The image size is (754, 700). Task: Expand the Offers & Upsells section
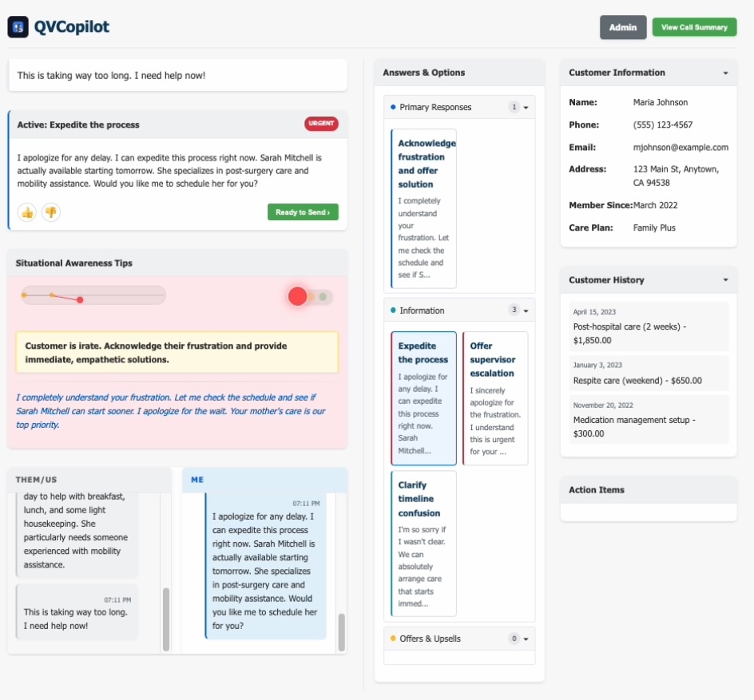[526, 639]
